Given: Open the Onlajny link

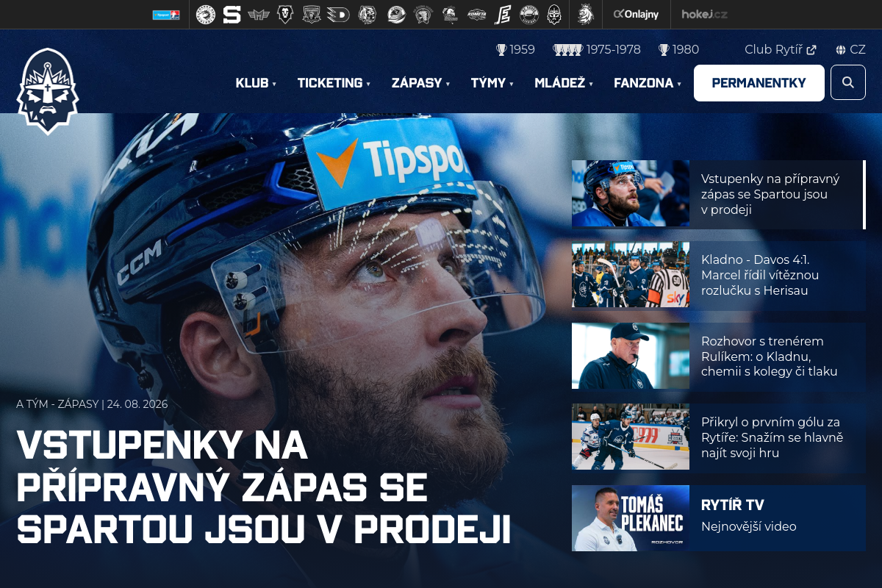Looking at the screenshot, I should tap(636, 14).
